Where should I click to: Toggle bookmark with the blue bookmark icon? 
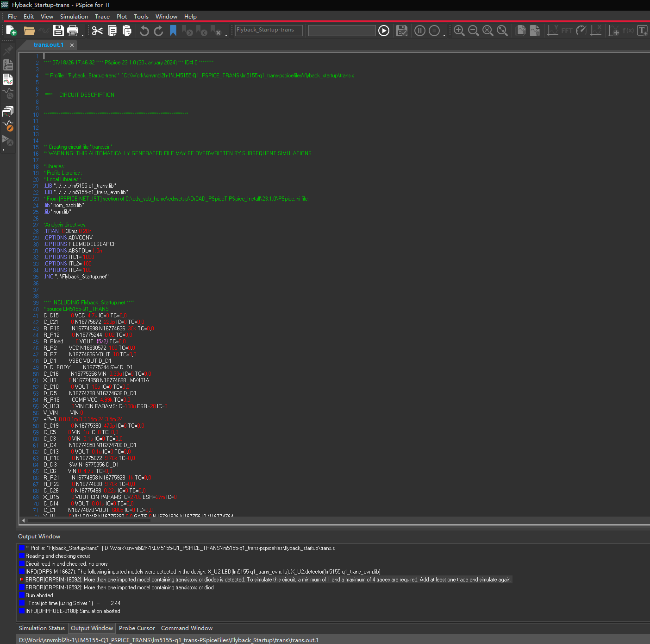pyautogui.click(x=173, y=31)
